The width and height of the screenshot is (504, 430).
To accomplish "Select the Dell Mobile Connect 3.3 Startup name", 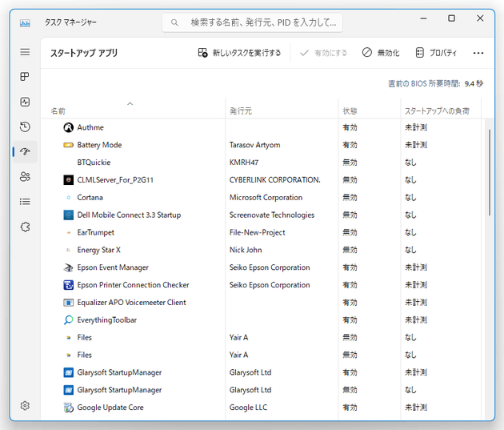I will [129, 215].
